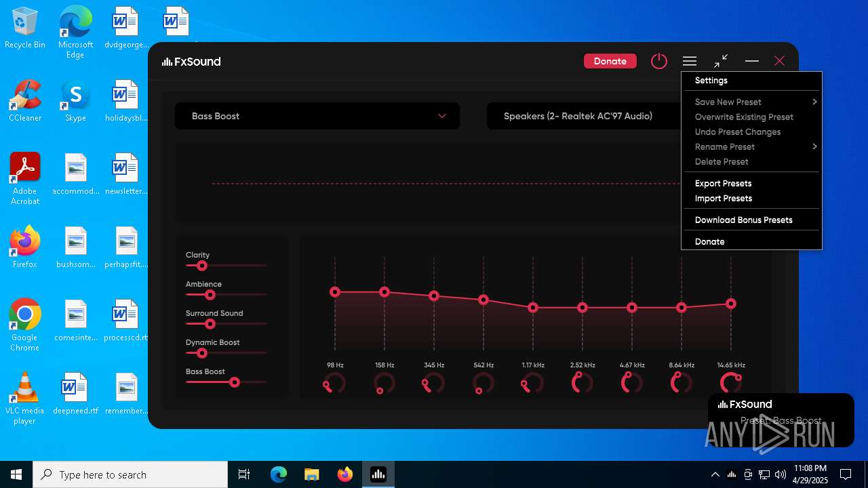Select the Skype desktop shortcut
This screenshot has height=488, width=868.
tap(75, 101)
